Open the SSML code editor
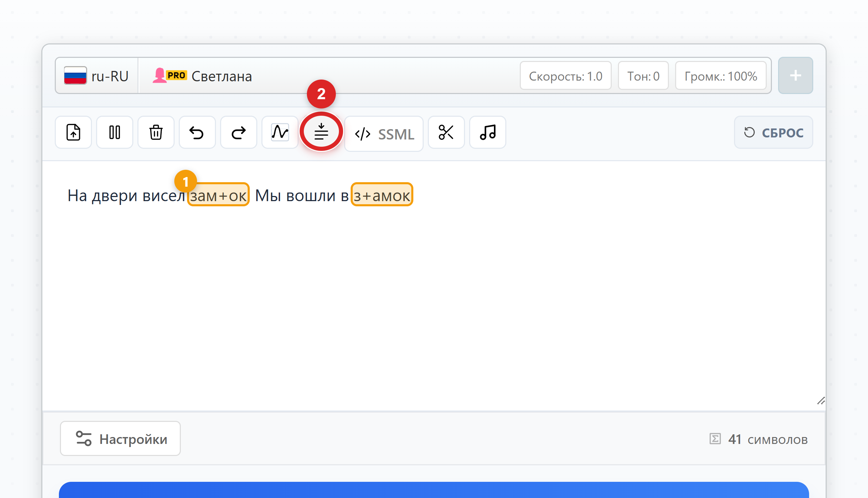Image resolution: width=868 pixels, height=498 pixels. pos(384,134)
